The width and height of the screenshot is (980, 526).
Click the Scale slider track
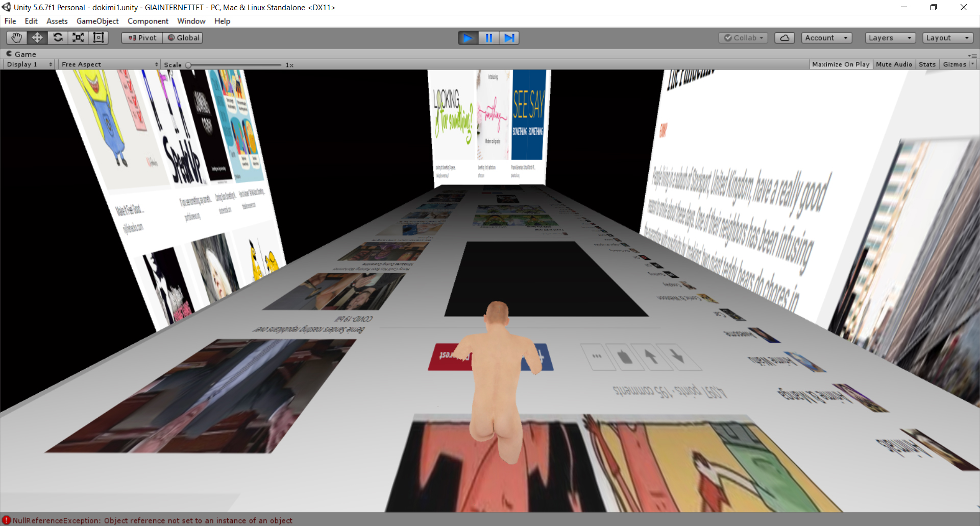[235, 65]
